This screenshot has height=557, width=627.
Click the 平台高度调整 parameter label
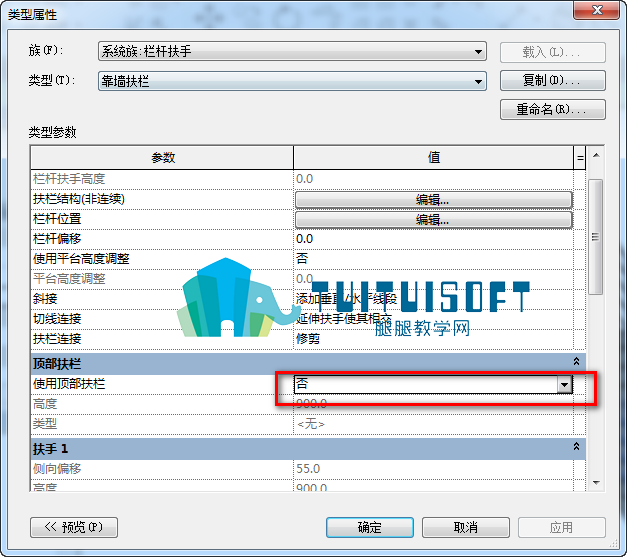pyautogui.click(x=69, y=279)
